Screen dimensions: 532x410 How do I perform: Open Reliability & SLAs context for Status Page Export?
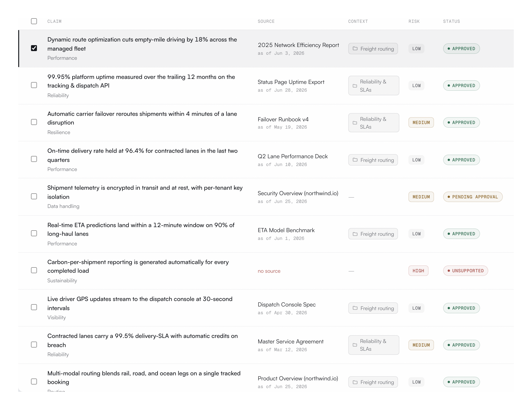[x=374, y=86]
